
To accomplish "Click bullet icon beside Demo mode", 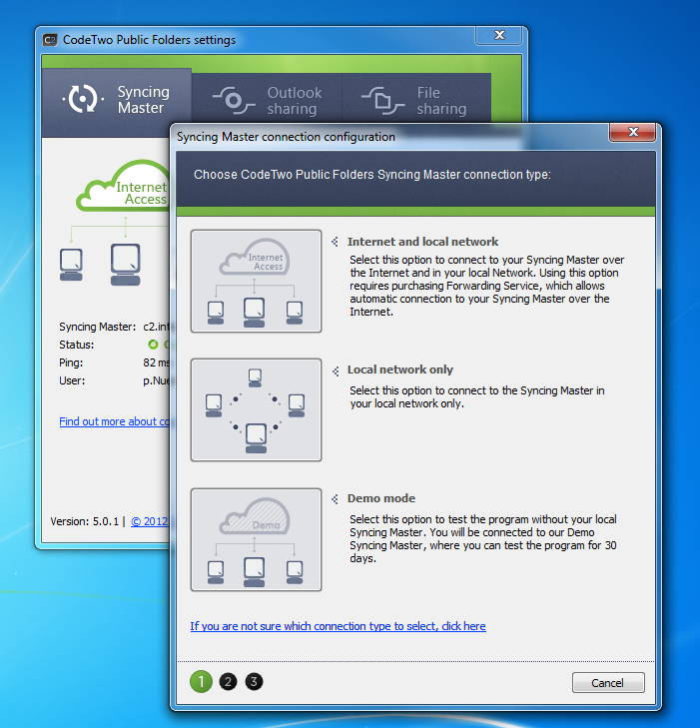I will point(336,499).
